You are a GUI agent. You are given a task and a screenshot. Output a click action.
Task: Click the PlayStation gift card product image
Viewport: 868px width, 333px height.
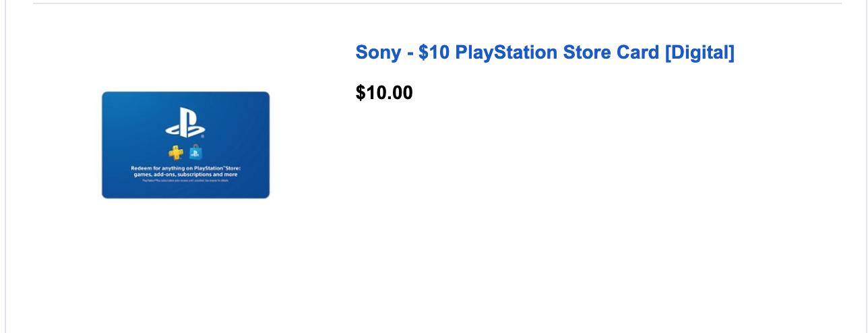point(185,145)
